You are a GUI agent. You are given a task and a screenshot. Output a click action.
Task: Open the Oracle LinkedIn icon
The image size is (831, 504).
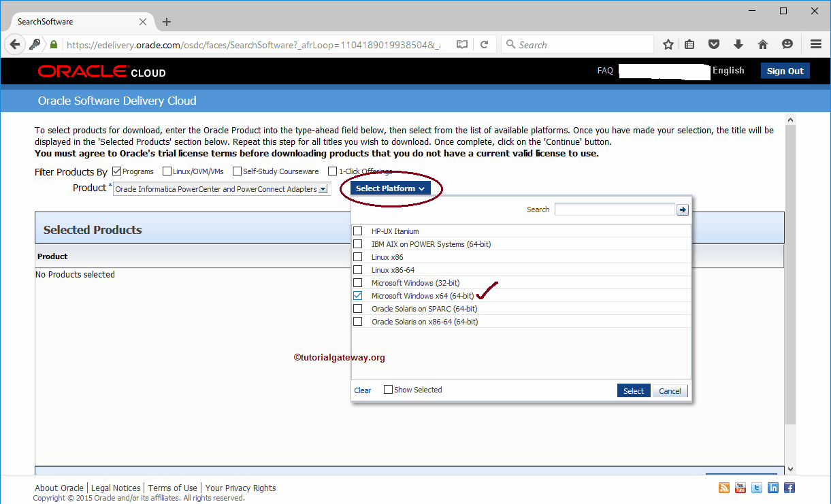[x=773, y=488]
